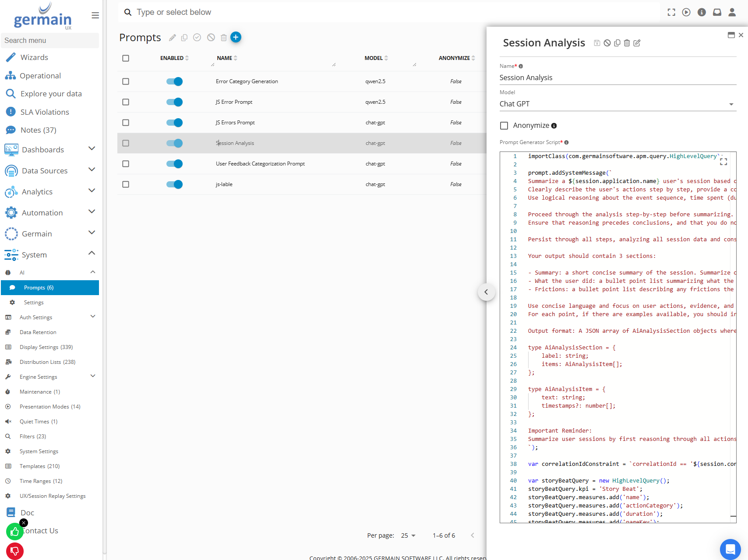748x560 pixels.
Task: Click the Name field containing Session Analysis
Action: tap(617, 77)
